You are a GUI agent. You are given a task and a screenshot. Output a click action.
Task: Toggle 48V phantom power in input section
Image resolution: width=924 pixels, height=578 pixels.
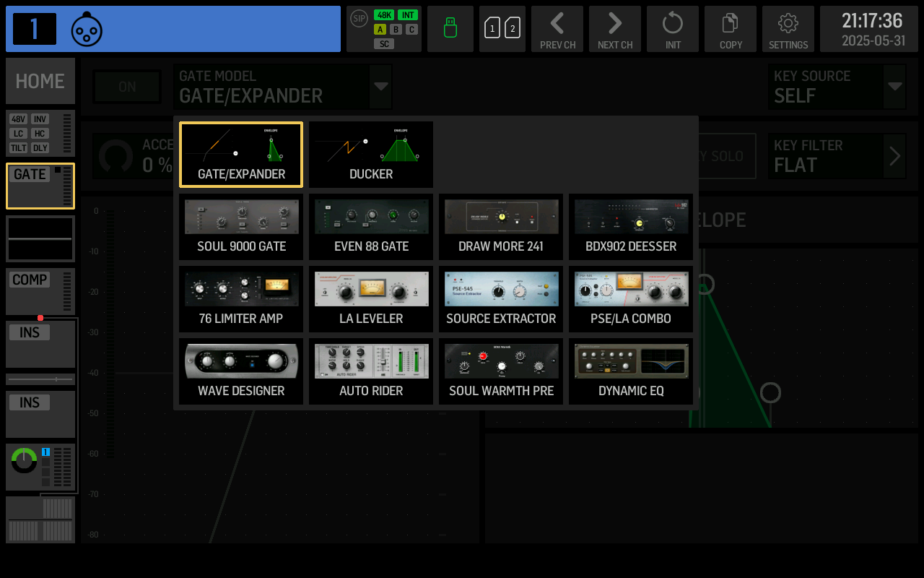19,119
